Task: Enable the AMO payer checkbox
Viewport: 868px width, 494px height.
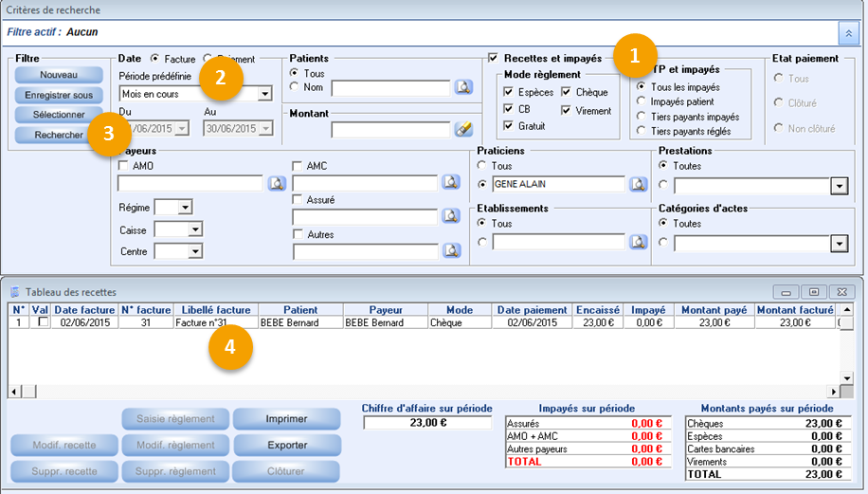Action: [123, 166]
